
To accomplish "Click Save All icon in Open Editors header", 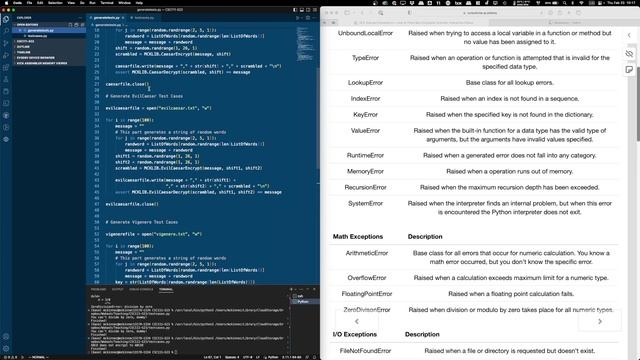I will (76, 25).
